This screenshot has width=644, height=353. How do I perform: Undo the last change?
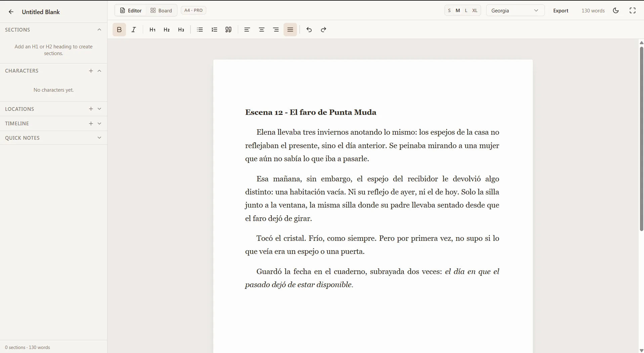click(x=309, y=30)
